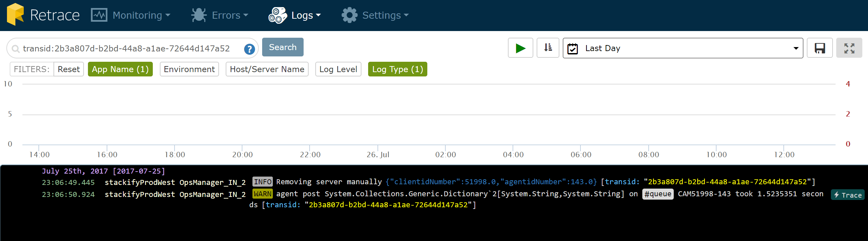The height and width of the screenshot is (241, 868).
Task: Click the Logs pile icon
Action: coord(277,15)
